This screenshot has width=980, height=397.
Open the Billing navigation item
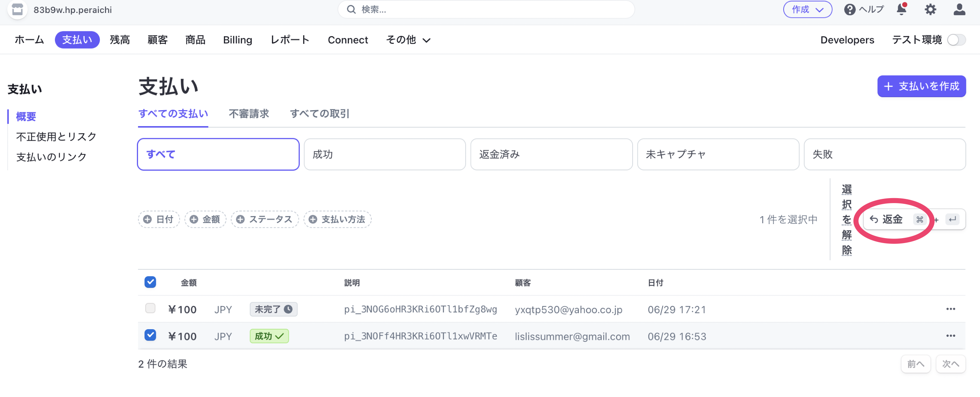(x=238, y=40)
